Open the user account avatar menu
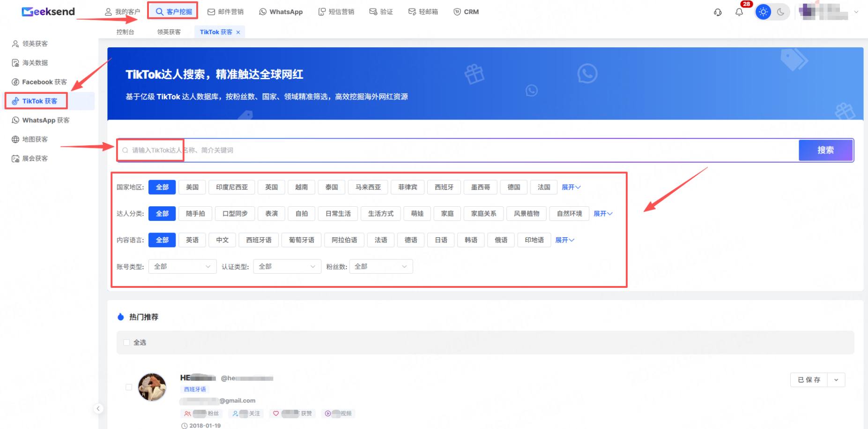Image resolution: width=868 pixels, height=429 pixels. (x=828, y=12)
